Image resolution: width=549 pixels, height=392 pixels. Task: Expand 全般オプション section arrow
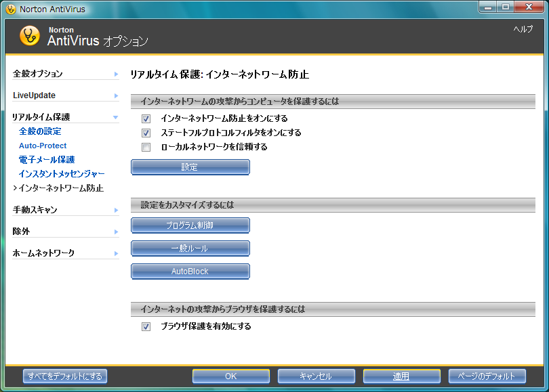[116, 74]
